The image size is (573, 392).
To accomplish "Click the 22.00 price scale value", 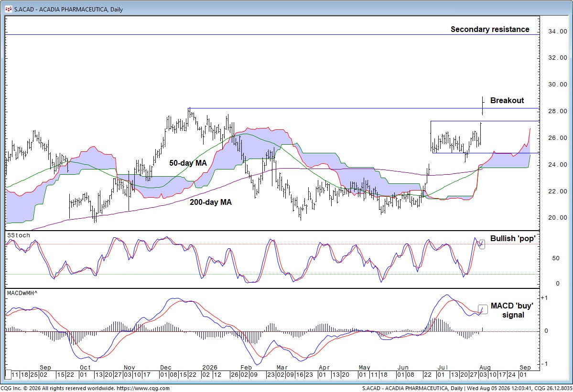I will [x=558, y=191].
